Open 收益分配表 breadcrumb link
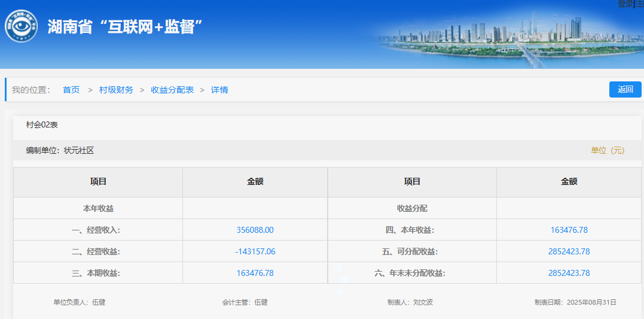The width and height of the screenshot is (644, 319). pyautogui.click(x=172, y=90)
